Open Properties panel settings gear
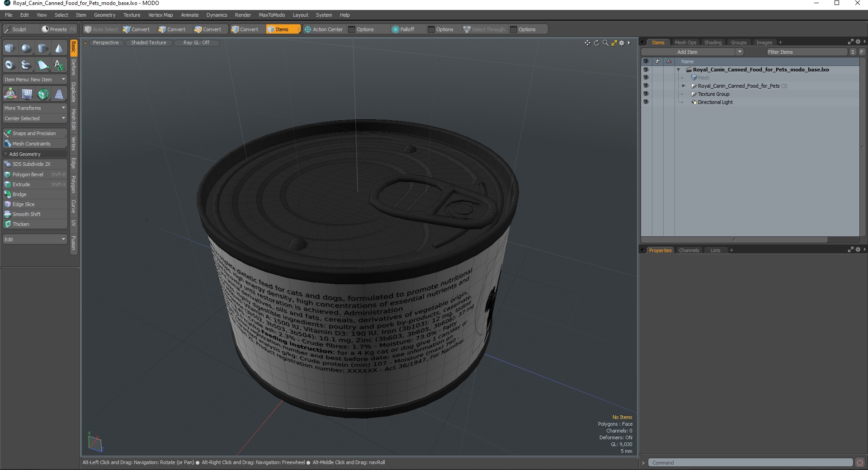The height and width of the screenshot is (470, 868). point(858,249)
